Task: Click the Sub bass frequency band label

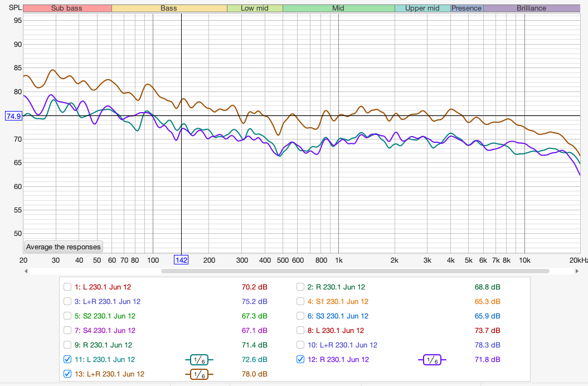Action: coord(67,8)
